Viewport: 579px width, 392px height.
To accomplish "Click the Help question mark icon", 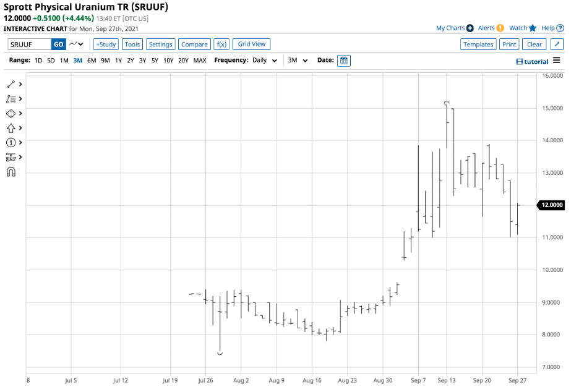I will [x=560, y=28].
